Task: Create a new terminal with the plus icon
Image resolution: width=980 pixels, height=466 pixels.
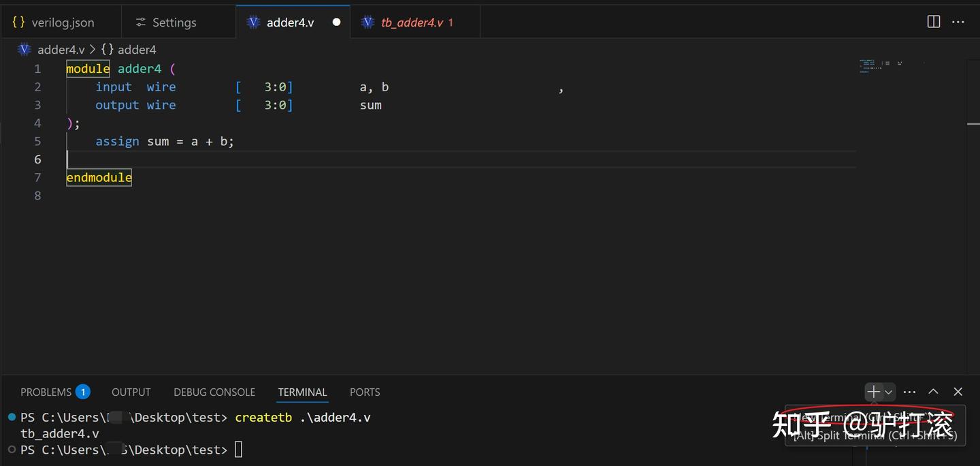Action: (x=872, y=392)
